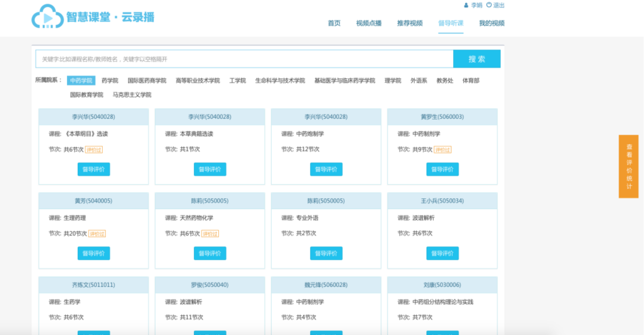Click the cloud logo icon
The image size is (644, 335).
[x=47, y=17]
